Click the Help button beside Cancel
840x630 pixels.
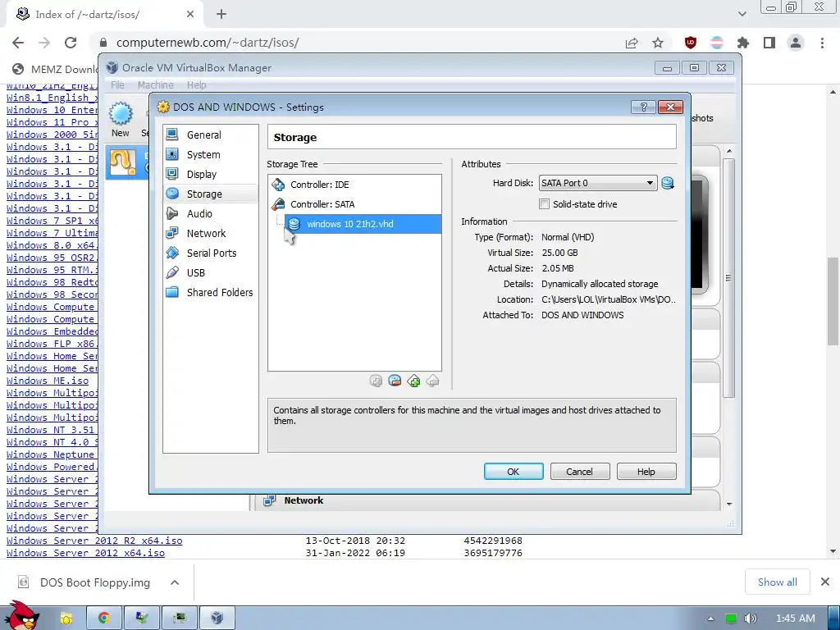(x=646, y=472)
